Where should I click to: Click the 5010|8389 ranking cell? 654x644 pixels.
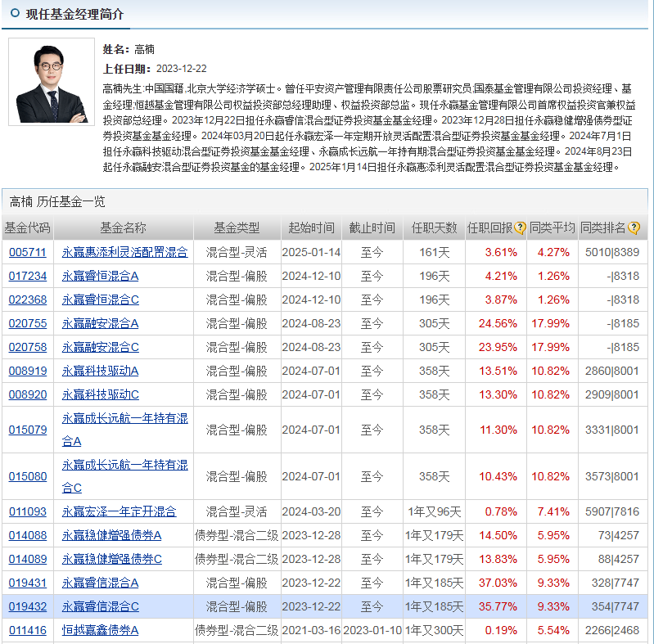click(612, 252)
